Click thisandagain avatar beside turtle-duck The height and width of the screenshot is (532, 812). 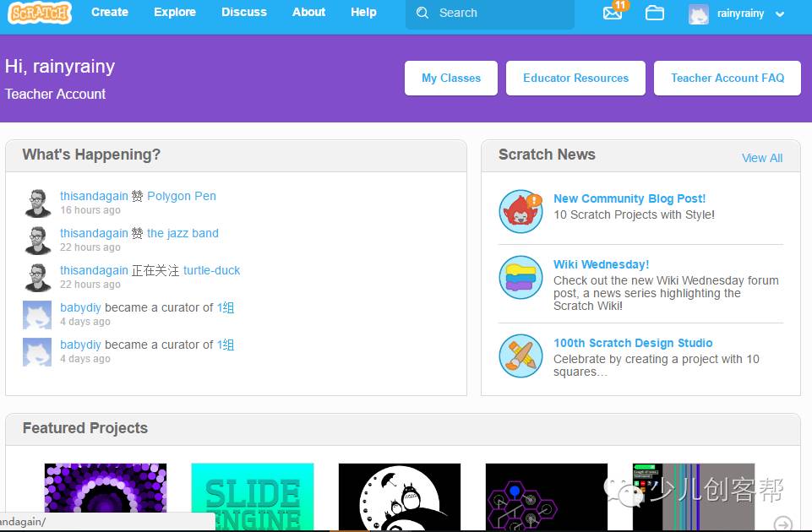coord(37,278)
